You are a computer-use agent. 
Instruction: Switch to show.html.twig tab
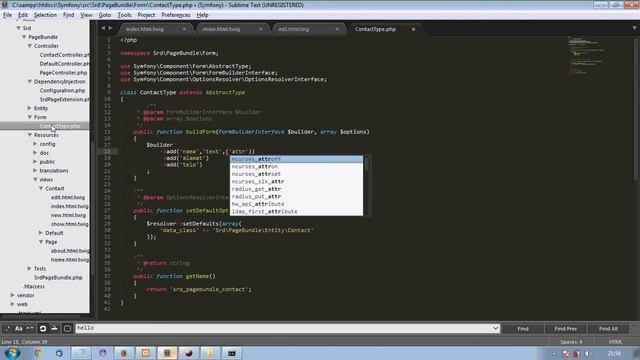[221, 29]
